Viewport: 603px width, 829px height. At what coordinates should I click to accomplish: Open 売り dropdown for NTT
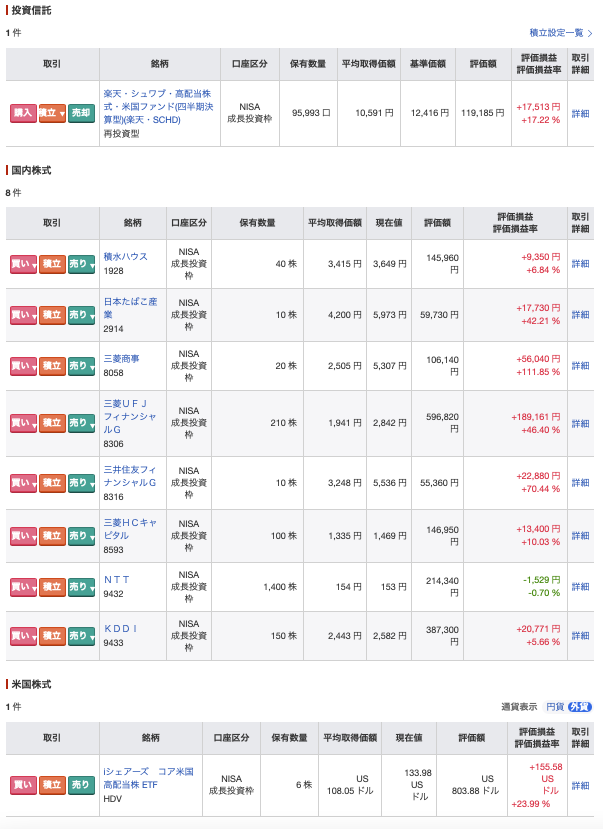[81, 587]
